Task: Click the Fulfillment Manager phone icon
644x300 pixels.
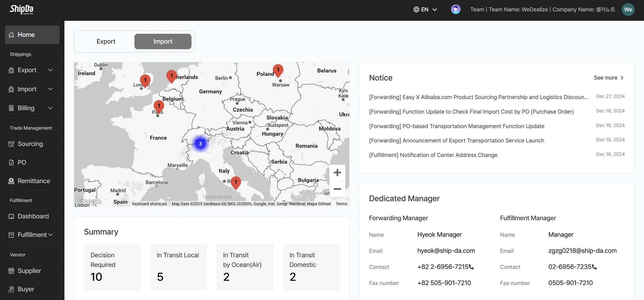Action: click(594, 267)
